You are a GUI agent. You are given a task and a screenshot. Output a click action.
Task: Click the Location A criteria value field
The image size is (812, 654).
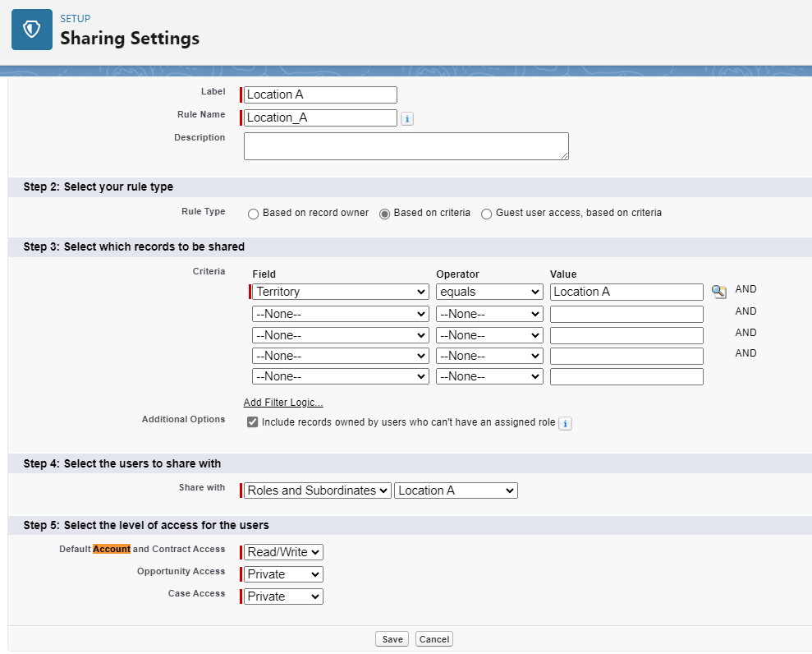tap(626, 292)
